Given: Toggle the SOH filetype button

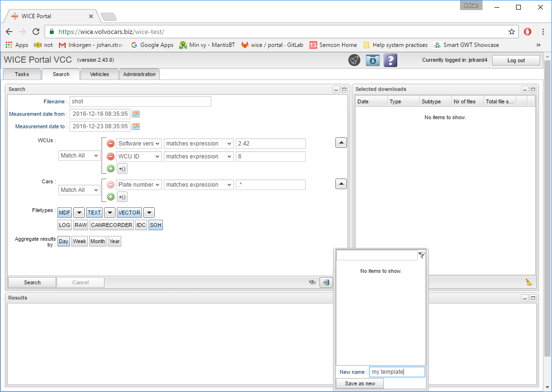Looking at the screenshot, I should tap(155, 225).
